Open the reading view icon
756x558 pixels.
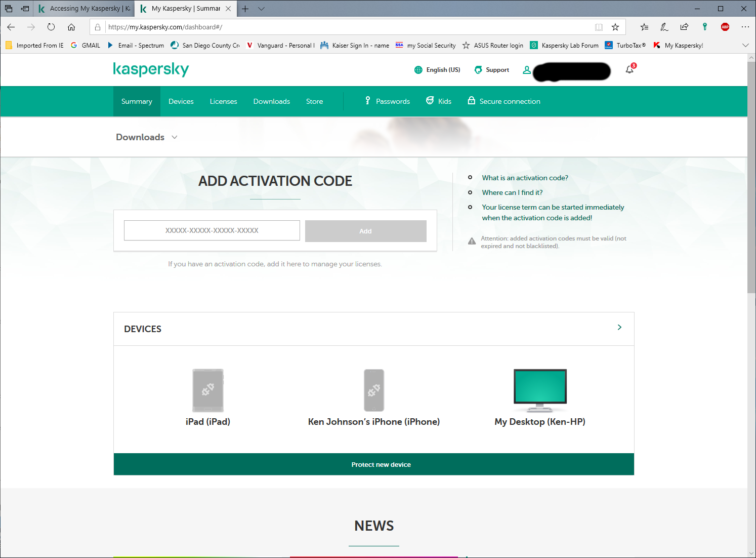click(599, 27)
